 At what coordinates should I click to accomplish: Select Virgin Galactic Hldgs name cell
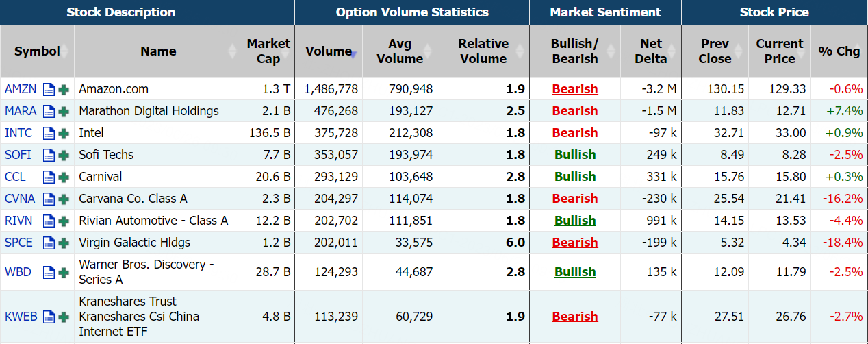(158, 243)
